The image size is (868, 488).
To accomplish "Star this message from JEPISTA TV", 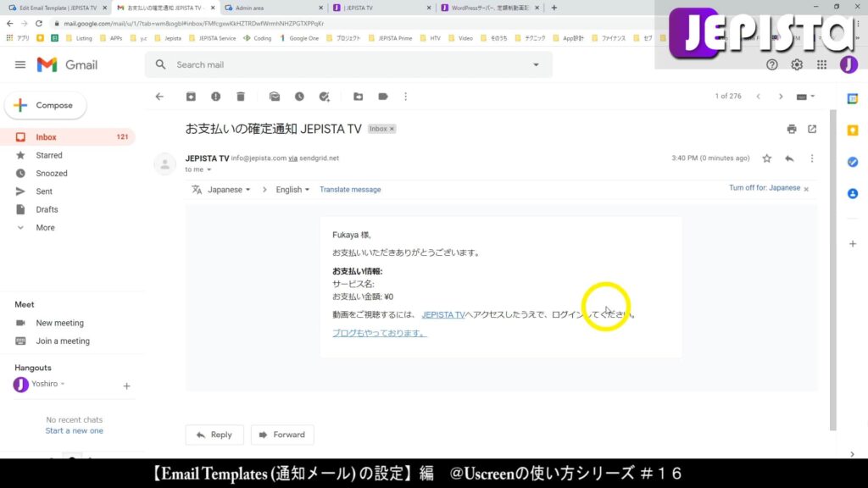I will point(766,158).
